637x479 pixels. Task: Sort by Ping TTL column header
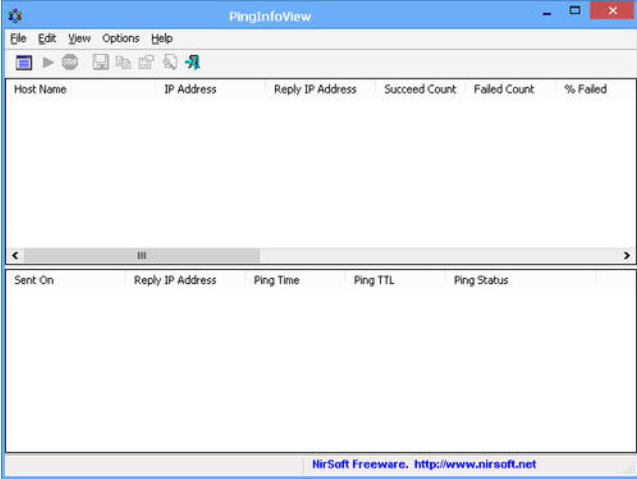(395, 280)
